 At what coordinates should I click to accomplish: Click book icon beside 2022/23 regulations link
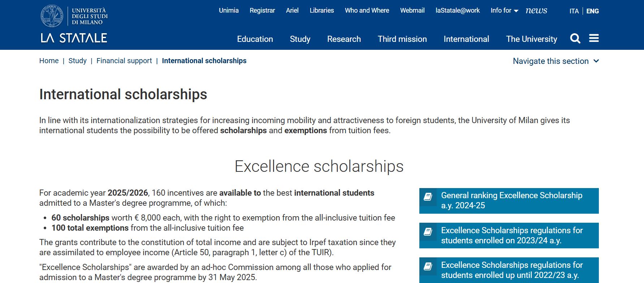[x=428, y=266]
